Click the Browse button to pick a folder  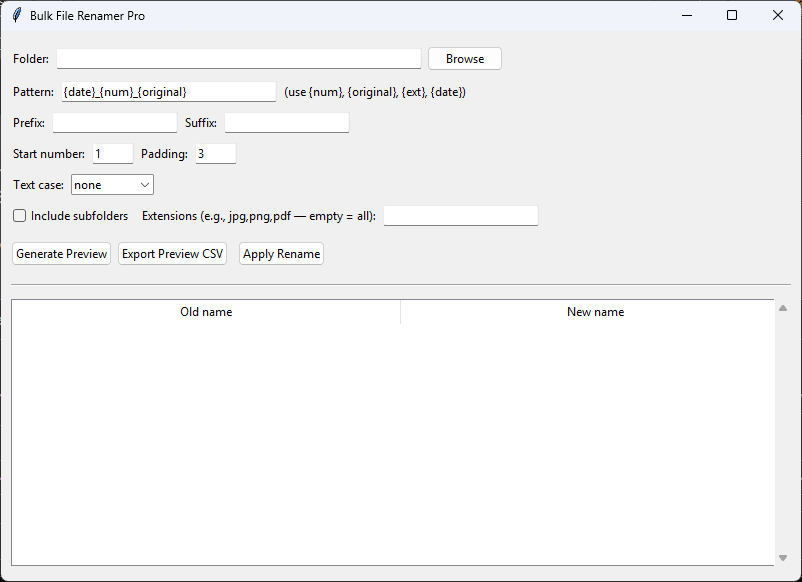464,58
